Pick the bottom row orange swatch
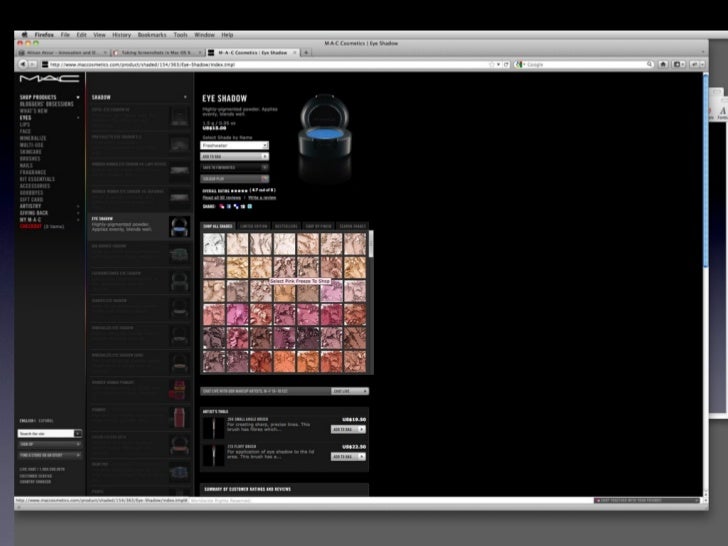The image size is (728, 546). [284, 362]
